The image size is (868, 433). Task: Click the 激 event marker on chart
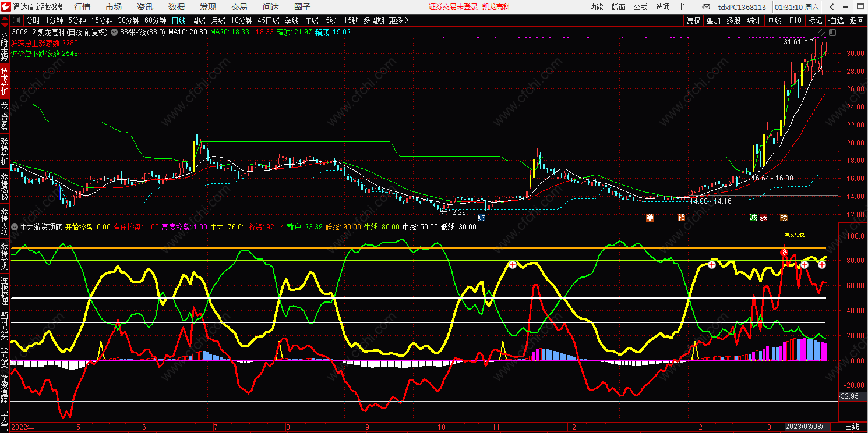pos(650,218)
